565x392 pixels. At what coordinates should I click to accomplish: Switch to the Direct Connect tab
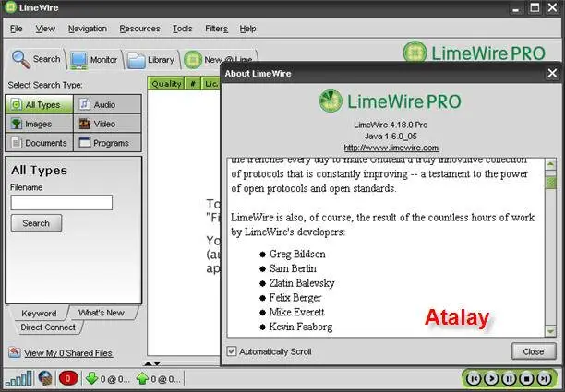point(48,327)
